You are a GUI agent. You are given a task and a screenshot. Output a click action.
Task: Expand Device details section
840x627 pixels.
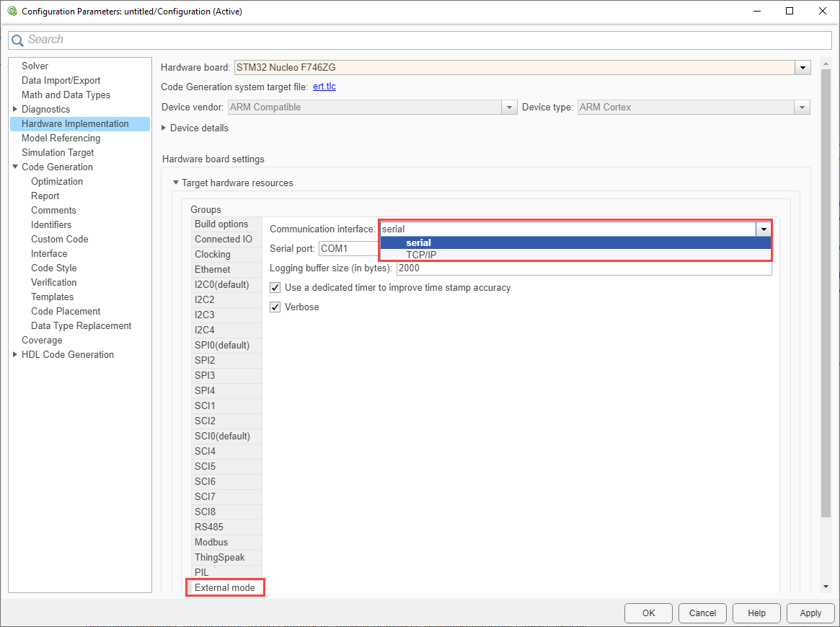[x=164, y=128]
